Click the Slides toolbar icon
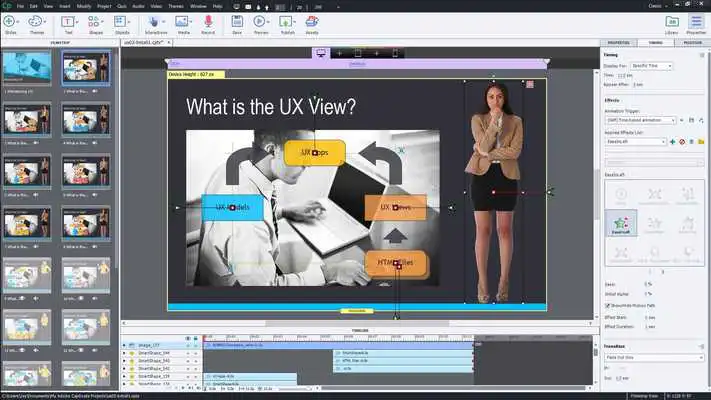711x400 pixels. pyautogui.click(x=10, y=20)
